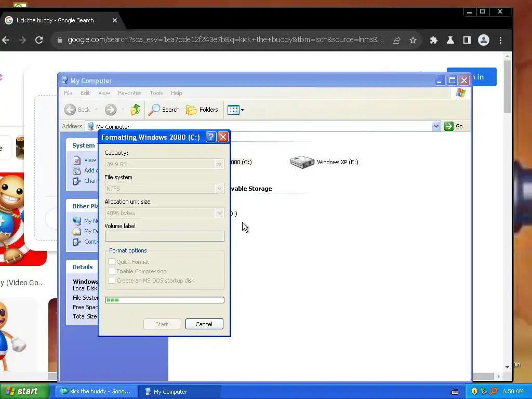Click the disabled Start button in Format dialog
The image size is (532, 399).
click(162, 324)
